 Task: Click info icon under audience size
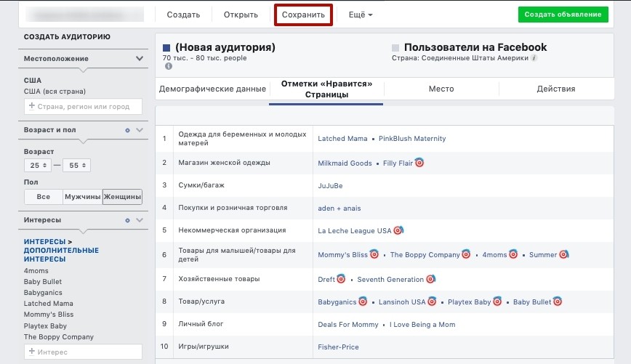click(169, 66)
